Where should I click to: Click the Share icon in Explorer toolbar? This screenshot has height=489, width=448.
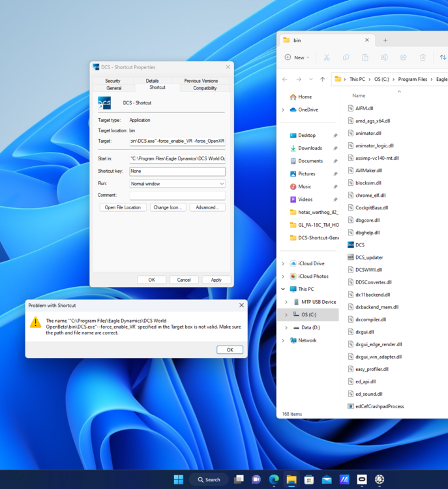[404, 57]
